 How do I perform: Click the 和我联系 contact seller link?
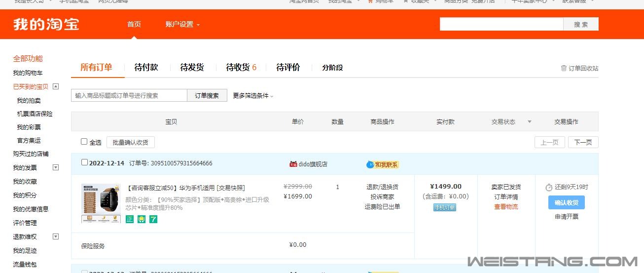pyautogui.click(x=386, y=164)
